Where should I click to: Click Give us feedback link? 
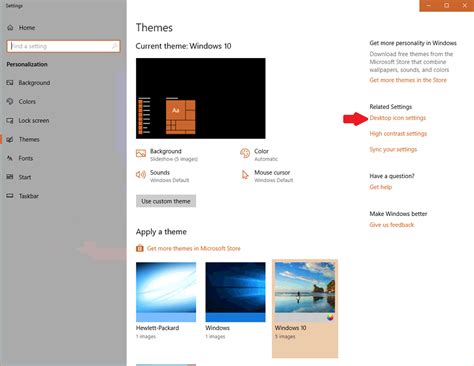[392, 225]
